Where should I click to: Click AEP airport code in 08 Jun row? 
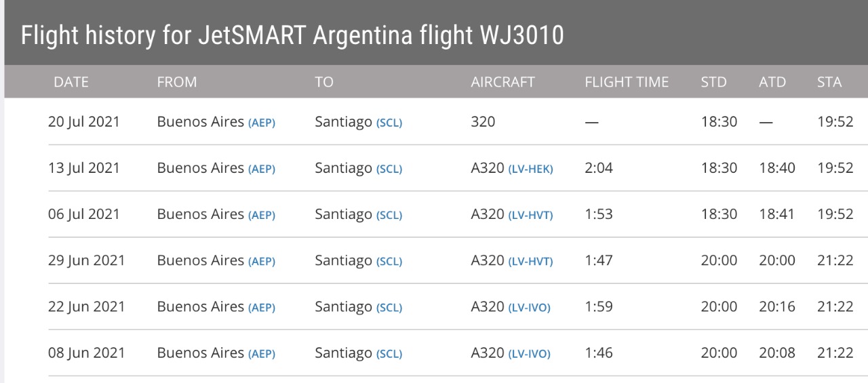tap(262, 353)
